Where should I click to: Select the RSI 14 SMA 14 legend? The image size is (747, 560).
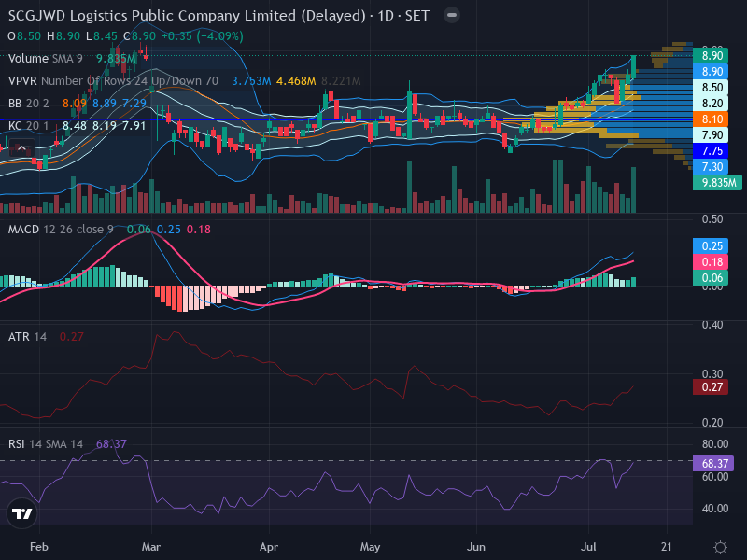(46, 444)
